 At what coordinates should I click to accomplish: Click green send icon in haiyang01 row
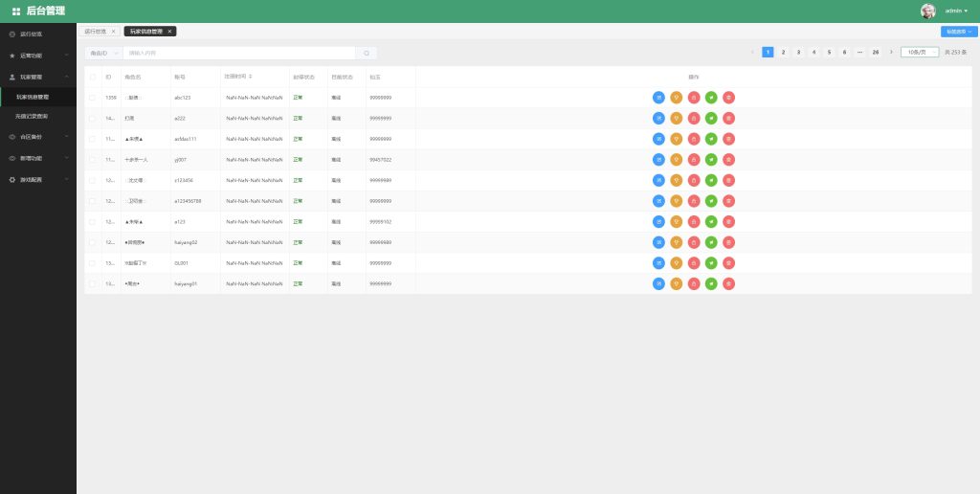[x=711, y=283]
